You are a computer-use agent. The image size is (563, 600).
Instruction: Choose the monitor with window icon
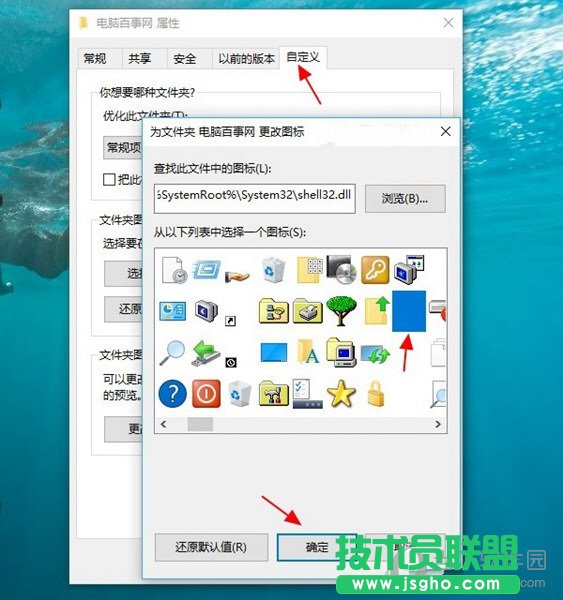(409, 270)
